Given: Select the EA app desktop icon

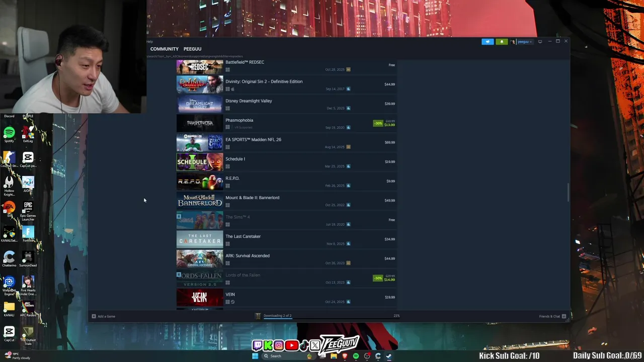Looking at the screenshot, I should coord(9,208).
